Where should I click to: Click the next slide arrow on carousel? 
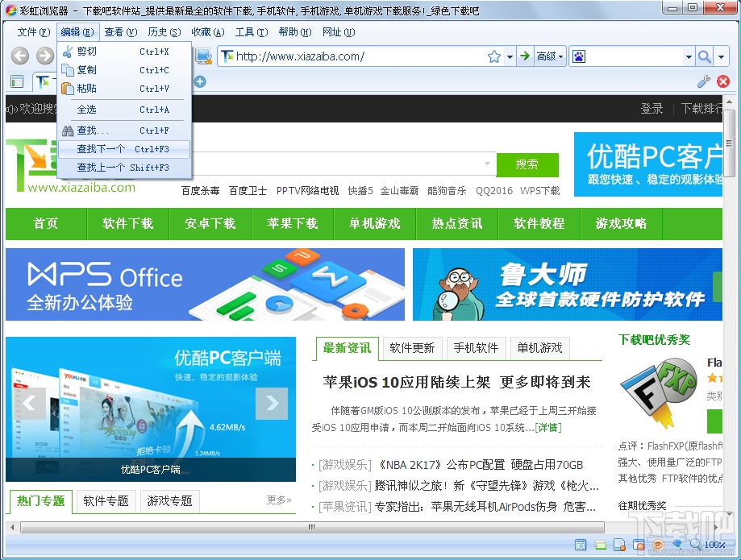coord(272,403)
